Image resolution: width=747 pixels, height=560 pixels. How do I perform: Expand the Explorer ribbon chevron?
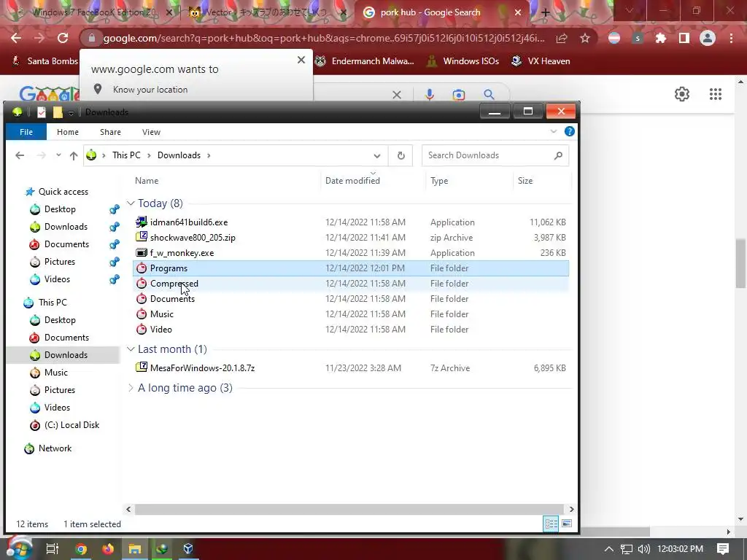coord(553,131)
